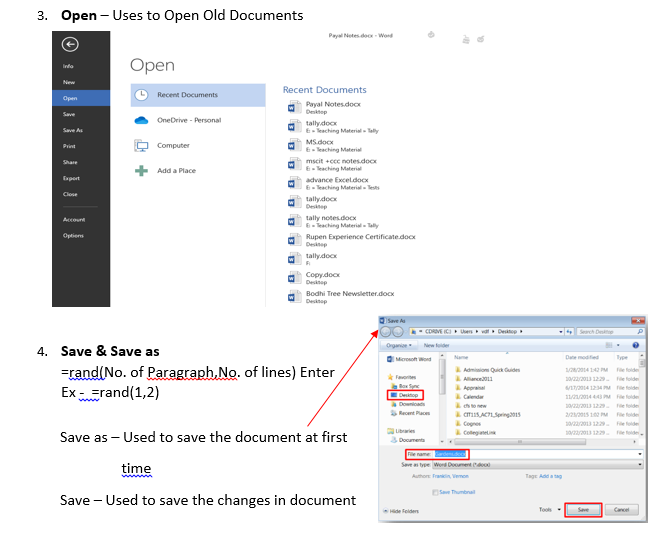660x543 pixels.
Task: Open the Print section in backstage
Action: [69, 146]
